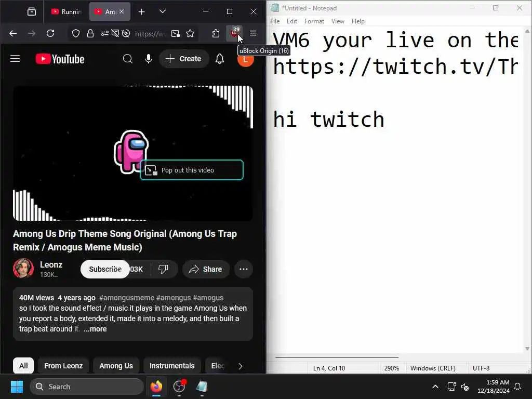The image size is (532, 399).
Task: Open OBS Studio from the taskbar
Action: (x=179, y=387)
